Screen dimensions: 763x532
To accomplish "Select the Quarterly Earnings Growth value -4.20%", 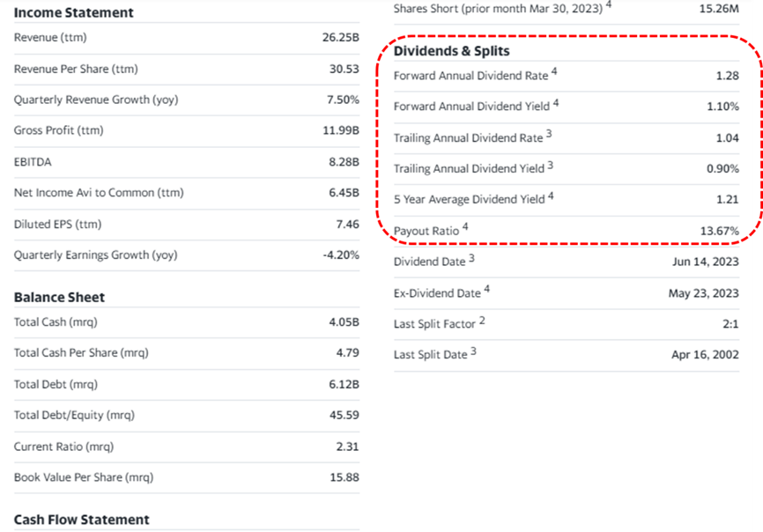I will pyautogui.click(x=340, y=255).
